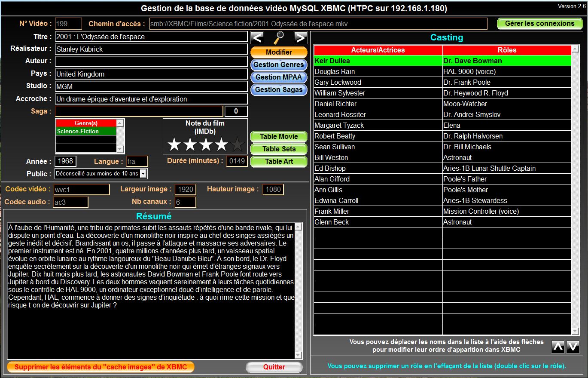Go to previous video with left arrow
Screen dimensions: 588x378
point(257,38)
